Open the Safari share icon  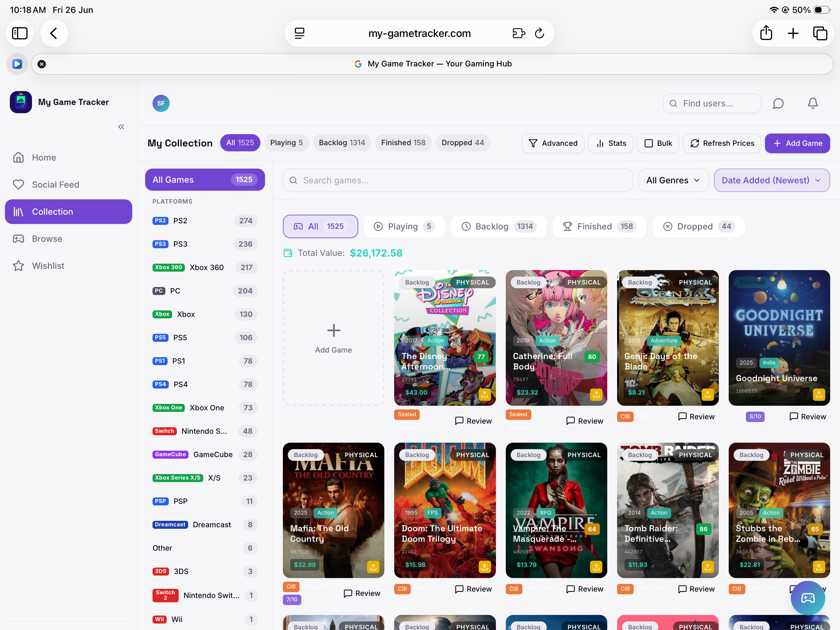pyautogui.click(x=766, y=34)
